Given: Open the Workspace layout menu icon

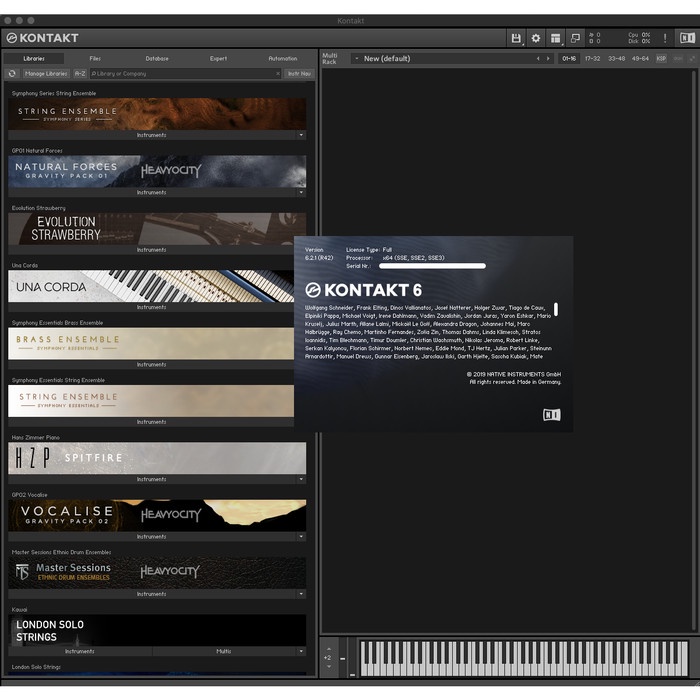Looking at the screenshot, I should [x=555, y=38].
